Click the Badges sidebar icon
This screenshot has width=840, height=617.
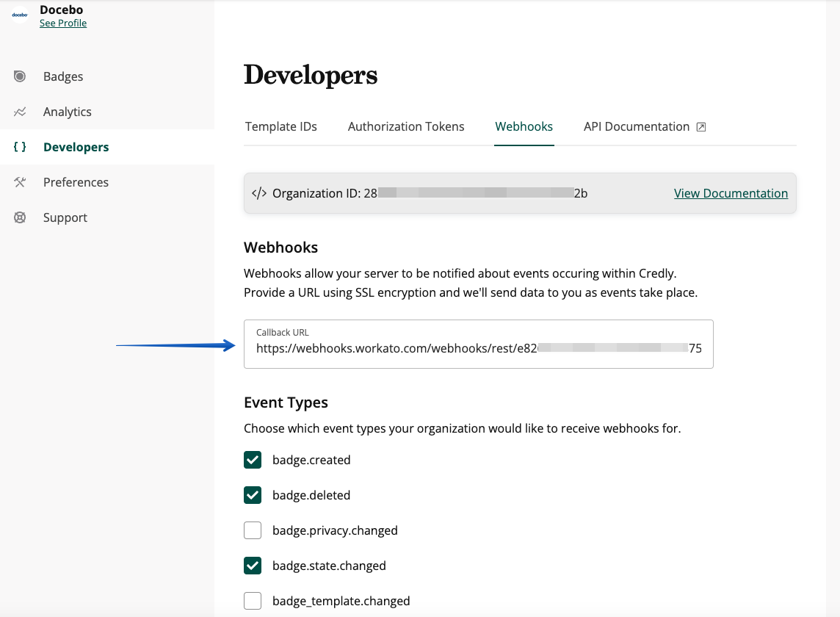tap(20, 76)
